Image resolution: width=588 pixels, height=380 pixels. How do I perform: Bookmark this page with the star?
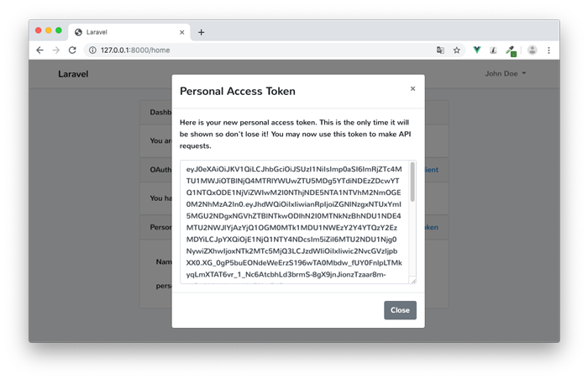pyautogui.click(x=456, y=50)
